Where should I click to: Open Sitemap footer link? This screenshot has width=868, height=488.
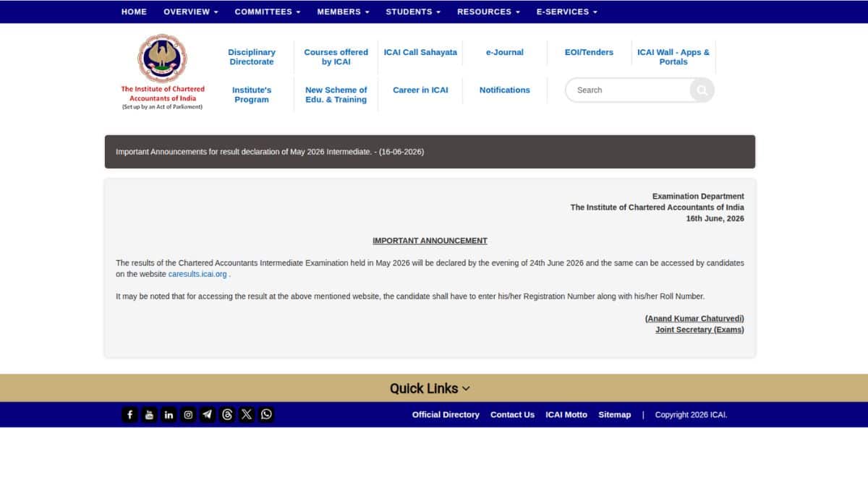click(x=614, y=414)
